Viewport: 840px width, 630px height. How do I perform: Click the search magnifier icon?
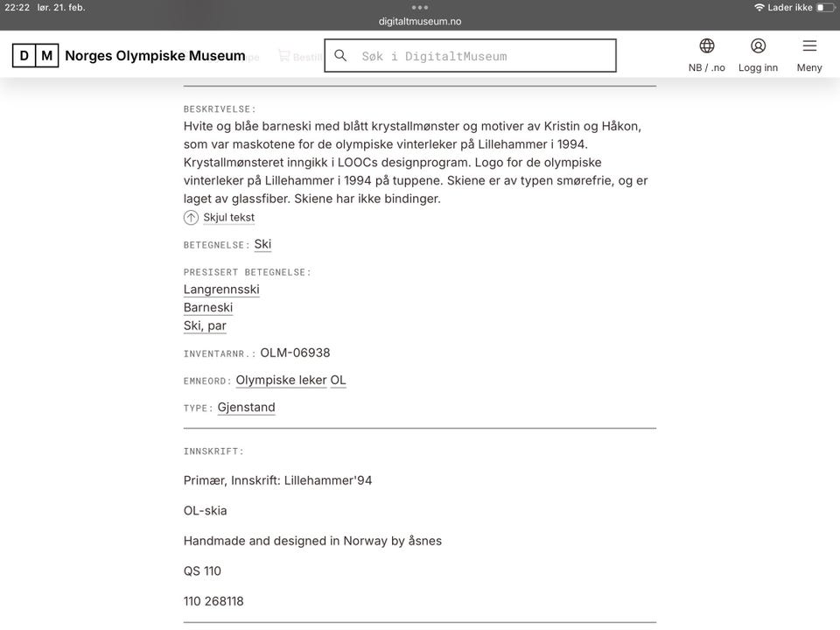point(340,55)
